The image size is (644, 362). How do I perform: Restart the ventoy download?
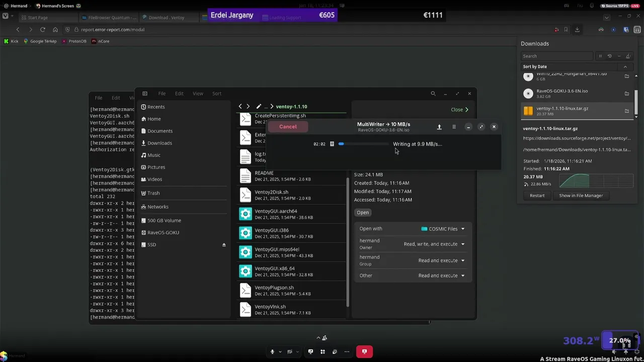pyautogui.click(x=537, y=196)
